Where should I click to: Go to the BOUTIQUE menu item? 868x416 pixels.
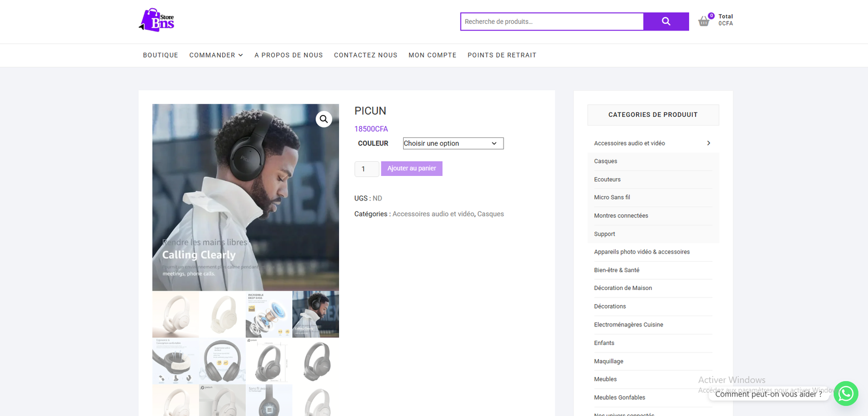click(x=161, y=55)
